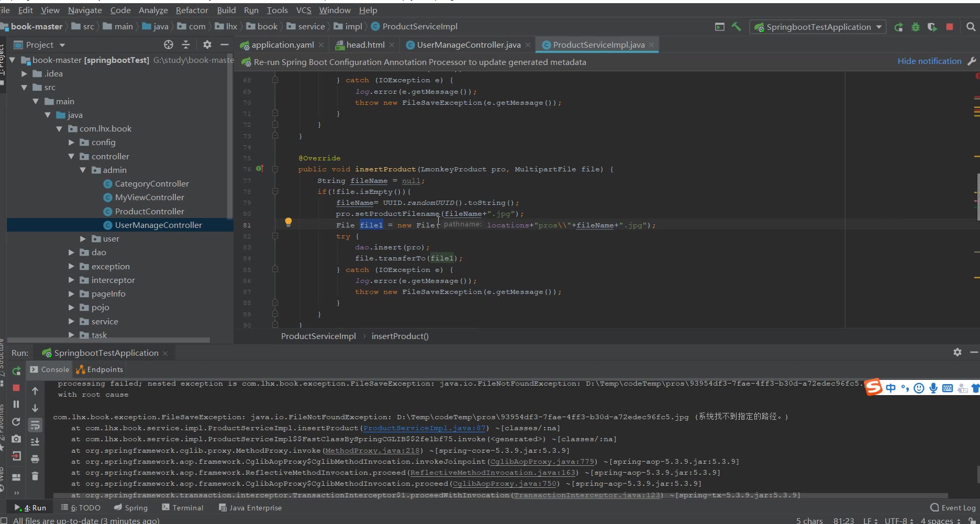Toggle soft-wrap in the console
This screenshot has height=524, width=980.
pyautogui.click(x=35, y=424)
